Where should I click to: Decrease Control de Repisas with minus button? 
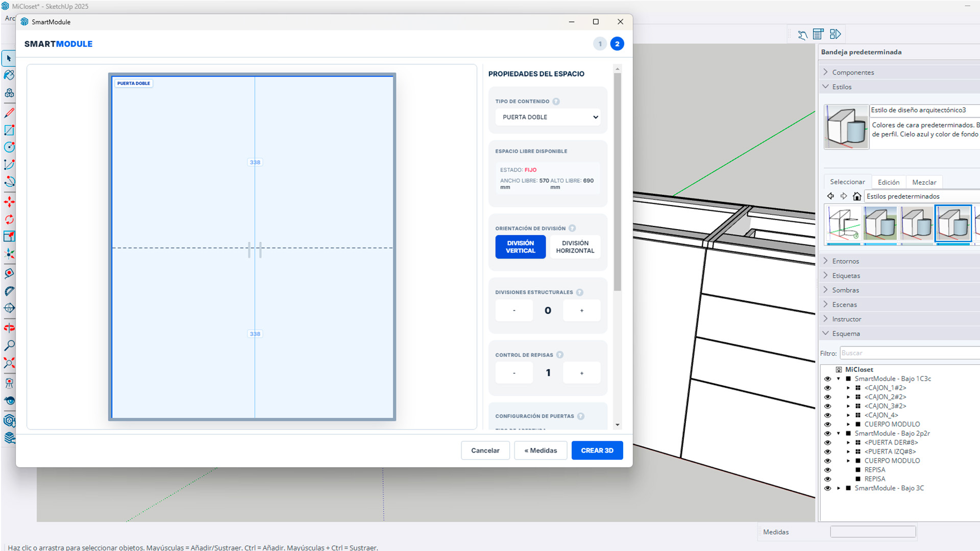tap(514, 373)
